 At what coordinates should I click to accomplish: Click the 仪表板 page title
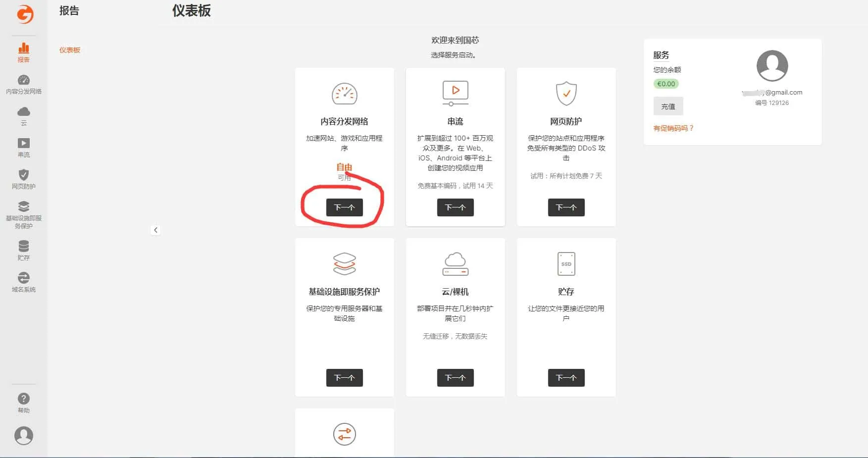click(192, 11)
